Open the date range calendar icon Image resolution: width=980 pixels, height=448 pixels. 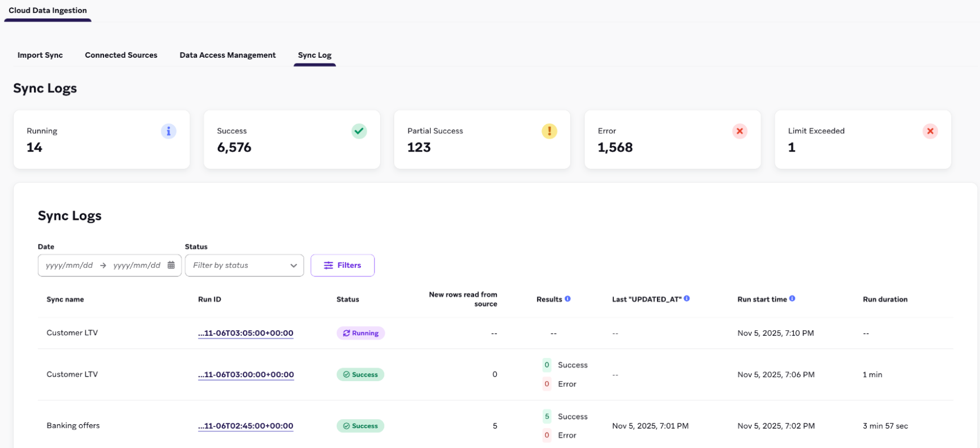tap(171, 265)
